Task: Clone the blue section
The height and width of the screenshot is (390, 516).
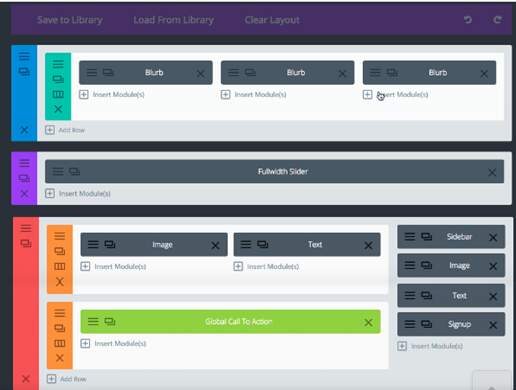Action: [x=24, y=71]
